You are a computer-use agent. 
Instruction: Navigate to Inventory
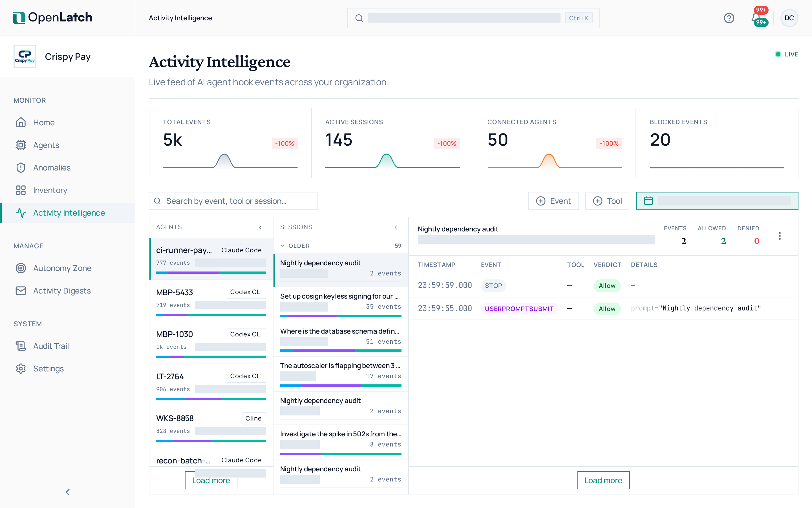67,190
